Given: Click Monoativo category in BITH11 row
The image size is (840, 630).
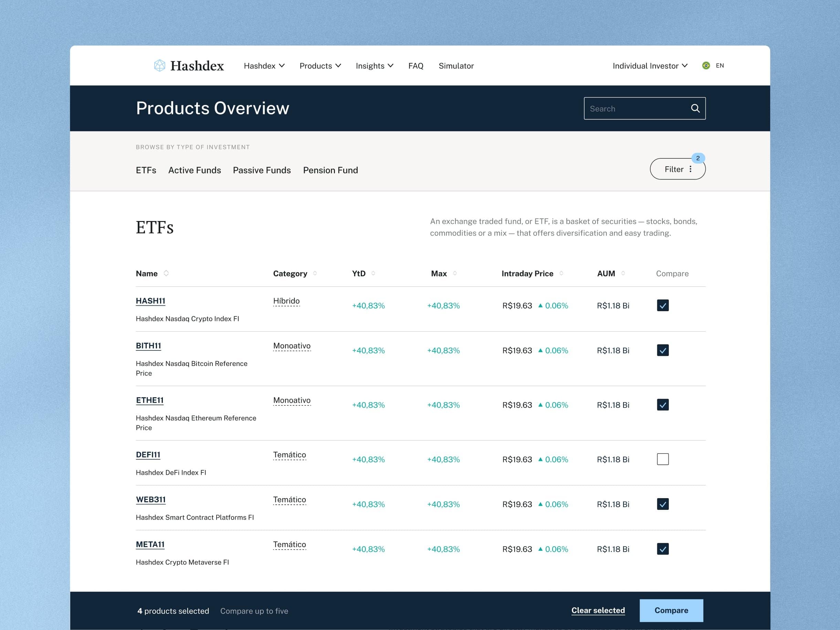Looking at the screenshot, I should [292, 346].
